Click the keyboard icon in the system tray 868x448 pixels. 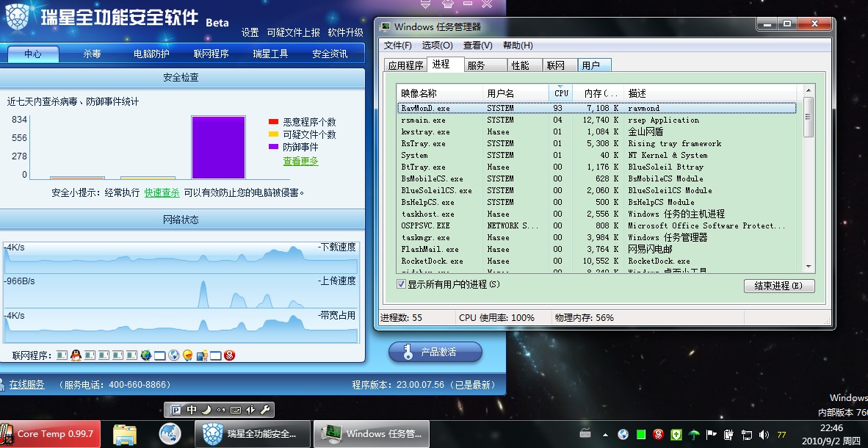(585, 434)
